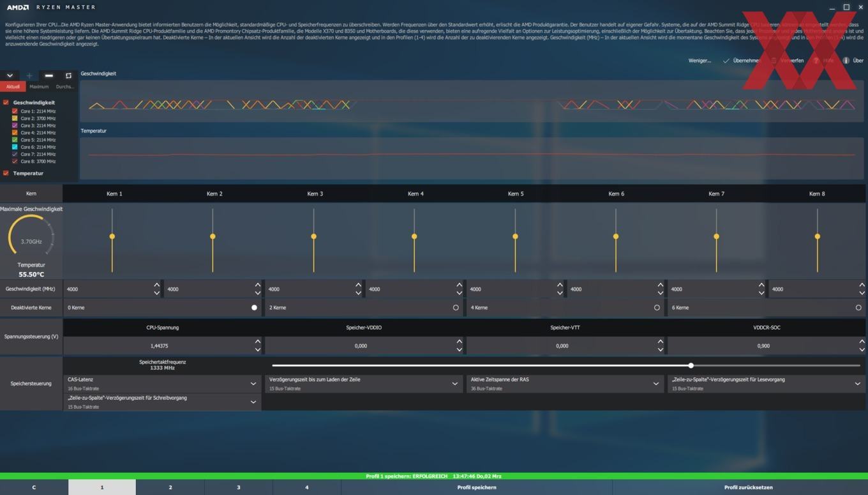
Task: Click the minus icon above the Aktuell tab
Action: [x=49, y=75]
